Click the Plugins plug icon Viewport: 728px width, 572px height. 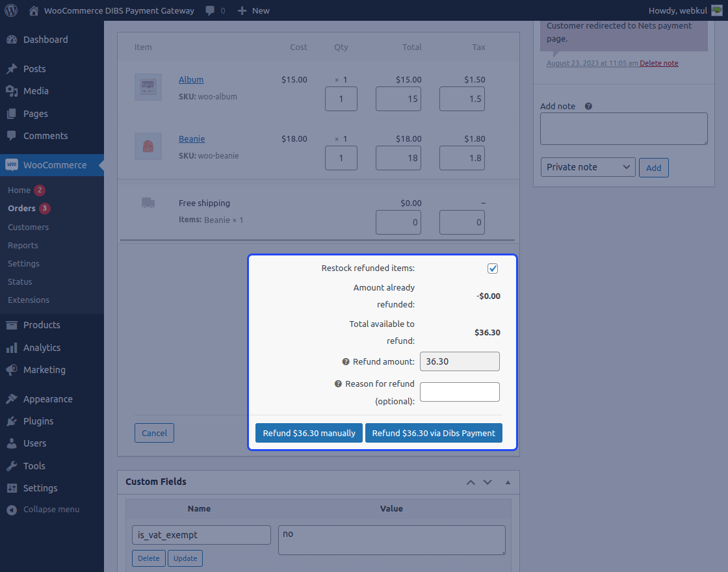(x=12, y=421)
